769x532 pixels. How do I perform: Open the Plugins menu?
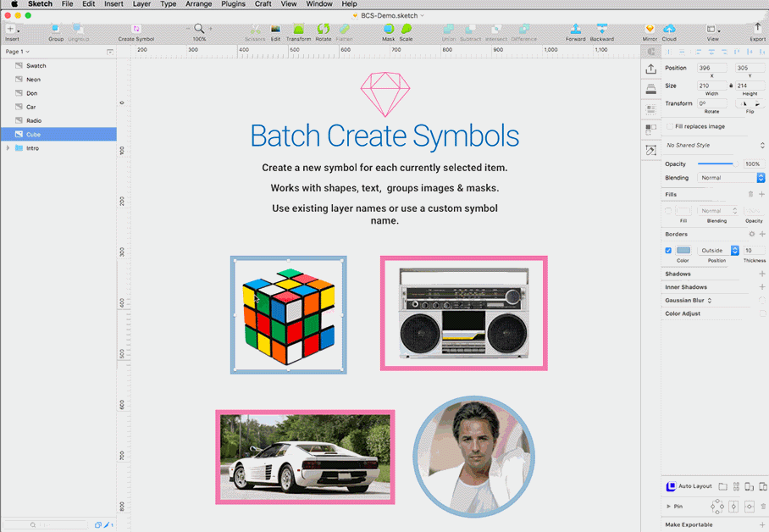pos(233,3)
